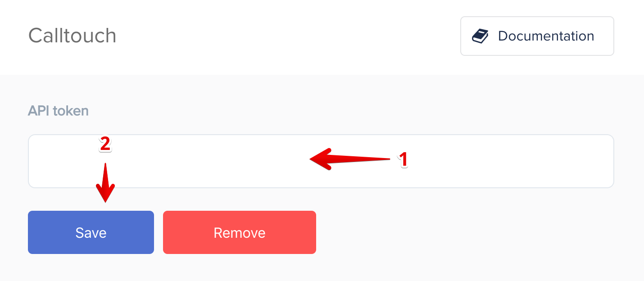This screenshot has width=644, height=281.
Task: Focus the API token input field
Action: pyautogui.click(x=321, y=161)
